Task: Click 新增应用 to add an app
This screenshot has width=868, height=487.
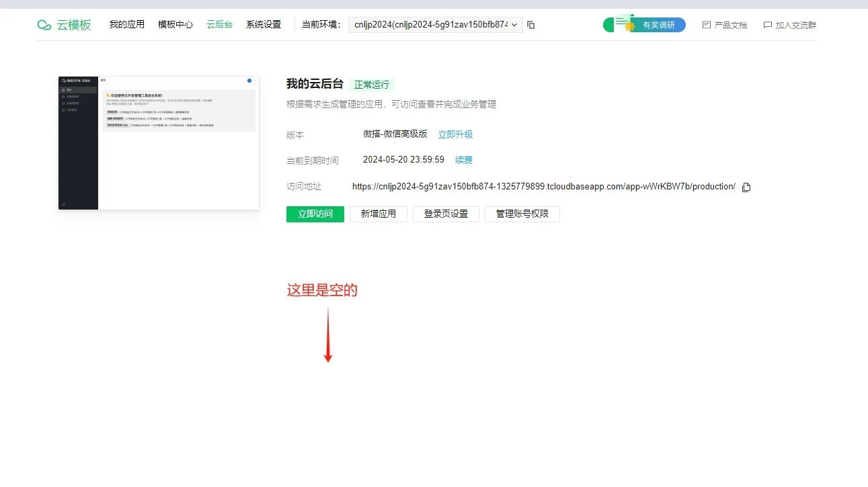Action: tap(379, 214)
